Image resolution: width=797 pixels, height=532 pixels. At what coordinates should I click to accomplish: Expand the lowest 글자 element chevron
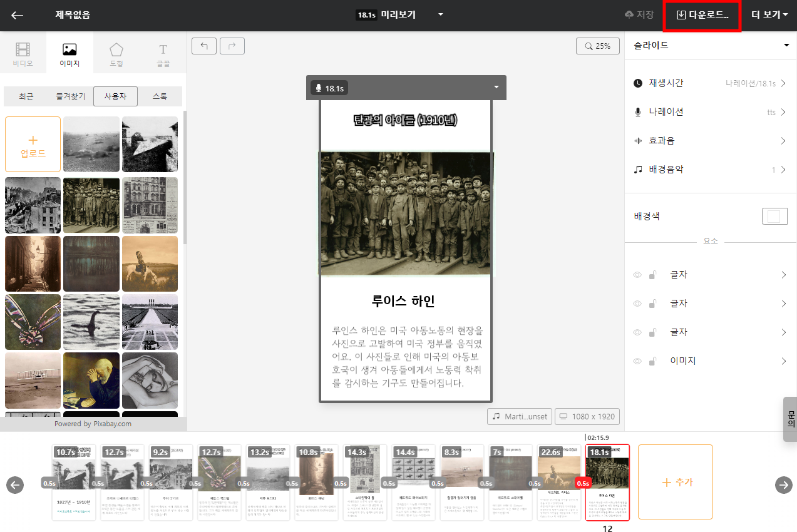[x=783, y=332]
